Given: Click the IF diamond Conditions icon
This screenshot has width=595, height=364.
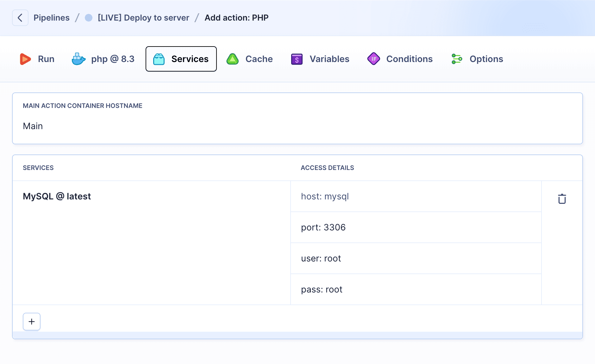Looking at the screenshot, I should pyautogui.click(x=373, y=59).
